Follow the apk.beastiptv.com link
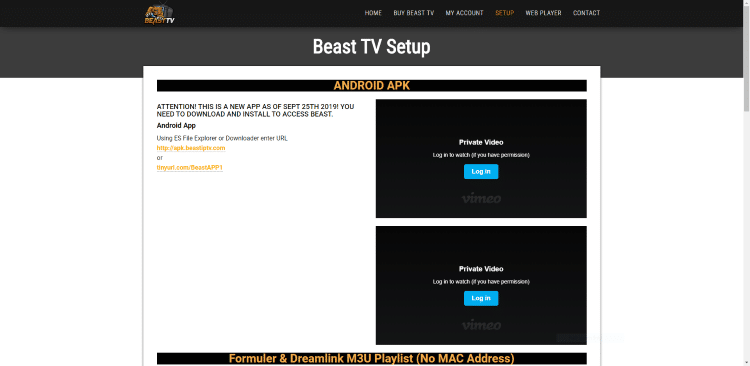The height and width of the screenshot is (366, 750). pyautogui.click(x=191, y=148)
